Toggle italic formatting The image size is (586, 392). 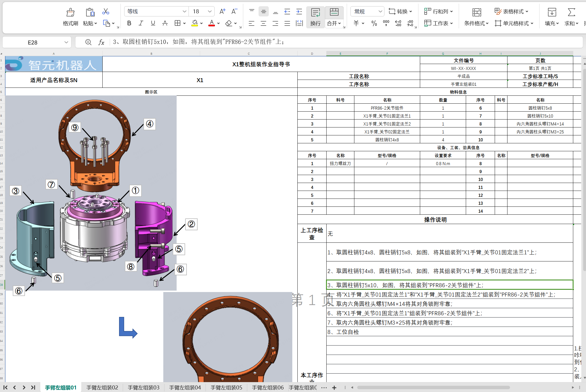[141, 23]
